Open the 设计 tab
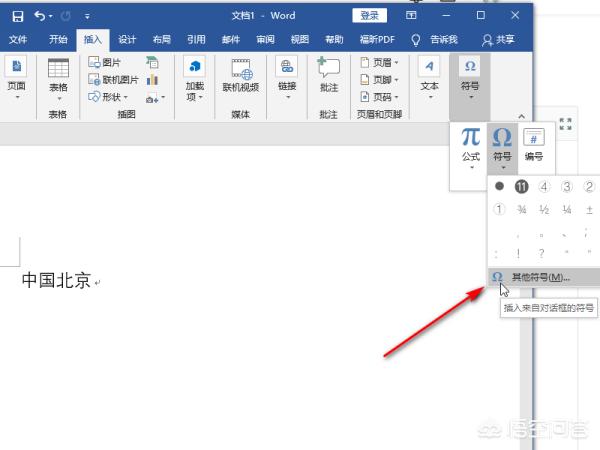 pos(127,39)
